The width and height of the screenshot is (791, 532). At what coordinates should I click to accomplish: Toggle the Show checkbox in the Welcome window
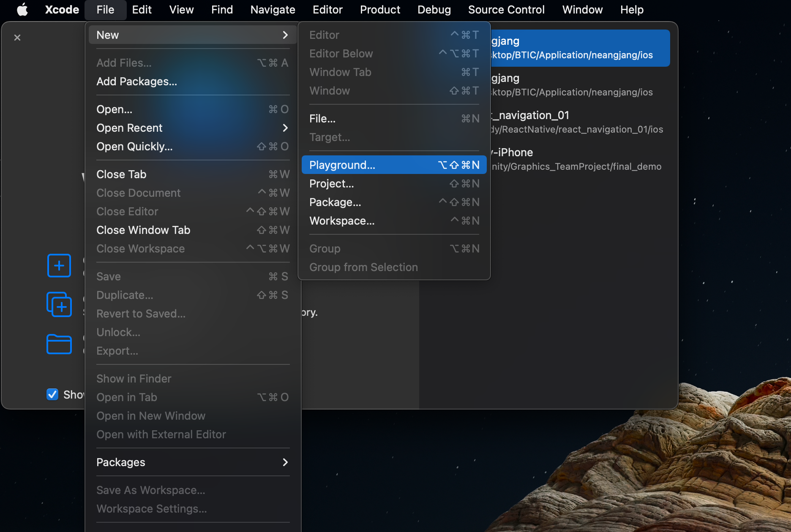52,394
